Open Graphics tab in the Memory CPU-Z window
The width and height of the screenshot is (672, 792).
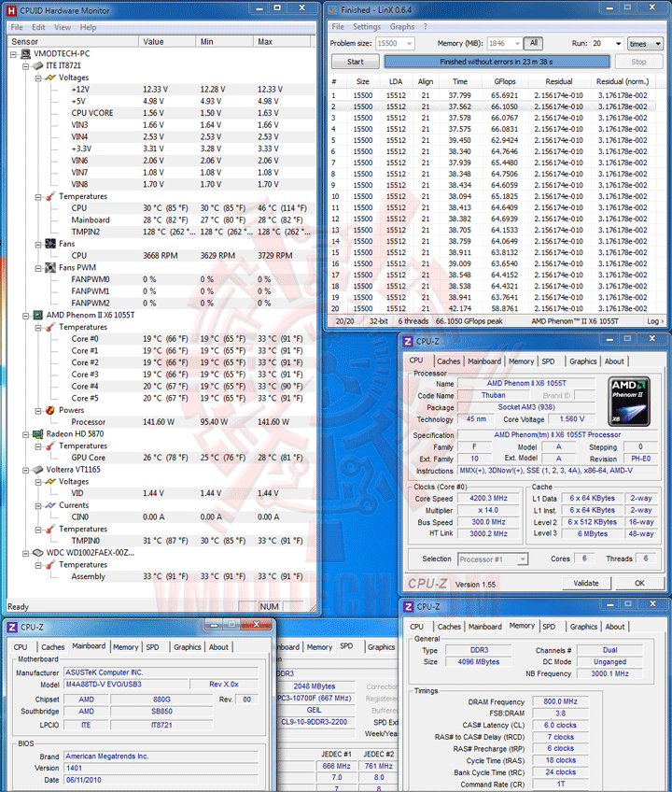click(x=583, y=627)
